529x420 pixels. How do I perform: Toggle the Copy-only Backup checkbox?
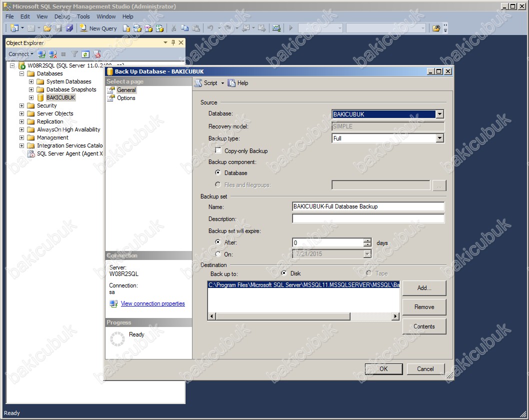tap(218, 150)
